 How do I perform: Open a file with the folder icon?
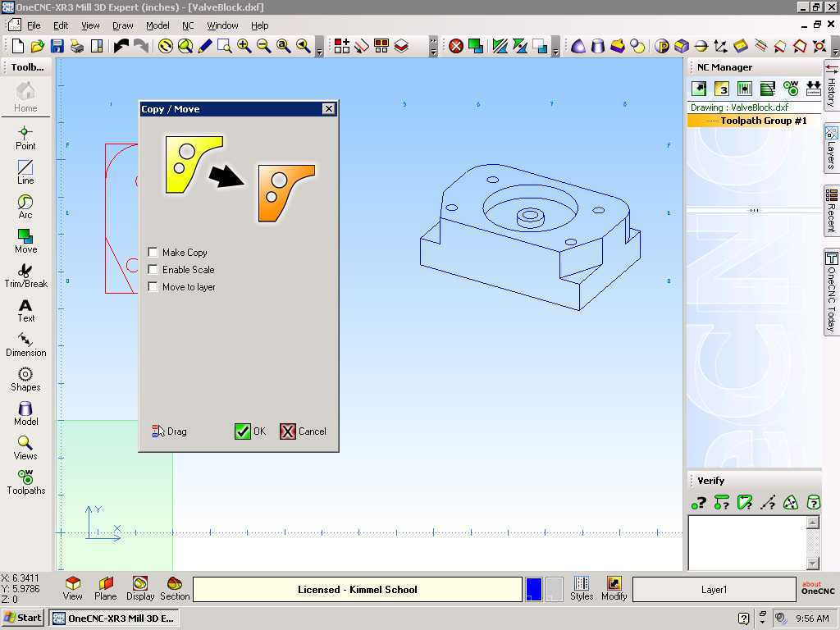(38, 46)
